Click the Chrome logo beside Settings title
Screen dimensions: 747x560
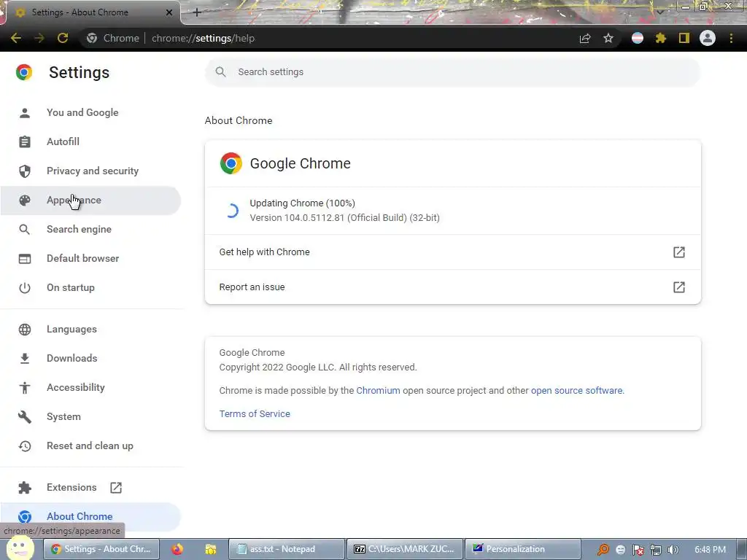[24, 72]
